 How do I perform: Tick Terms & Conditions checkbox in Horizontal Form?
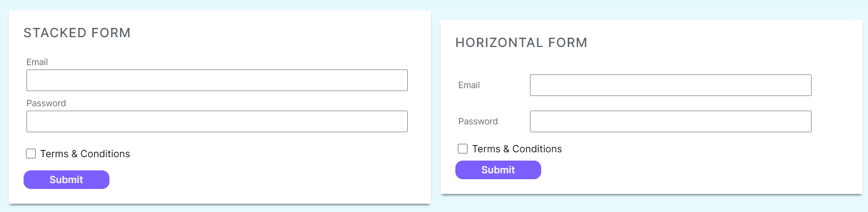[x=463, y=149]
